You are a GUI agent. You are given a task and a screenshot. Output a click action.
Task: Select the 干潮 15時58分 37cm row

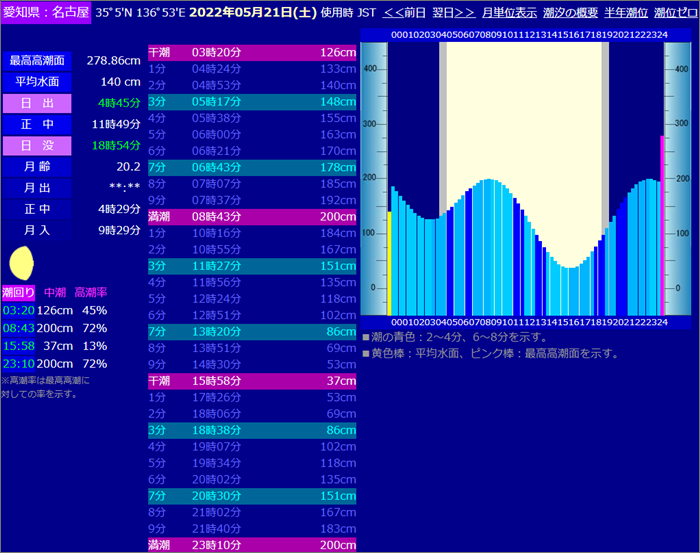click(252, 381)
